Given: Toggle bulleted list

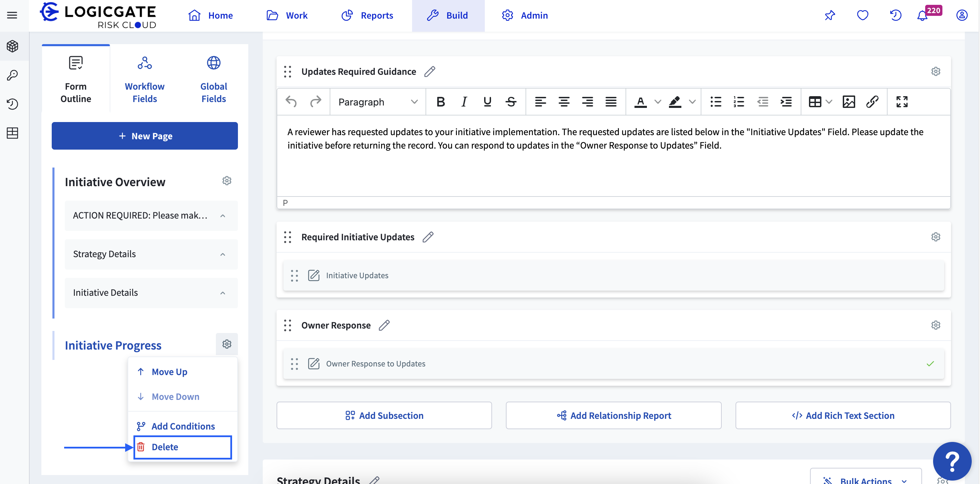Looking at the screenshot, I should click(x=716, y=101).
